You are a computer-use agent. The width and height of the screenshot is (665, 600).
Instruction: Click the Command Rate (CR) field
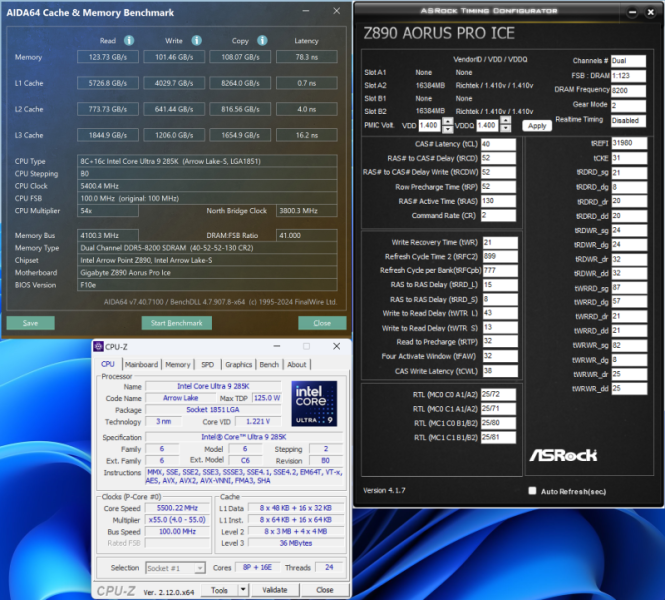click(498, 215)
